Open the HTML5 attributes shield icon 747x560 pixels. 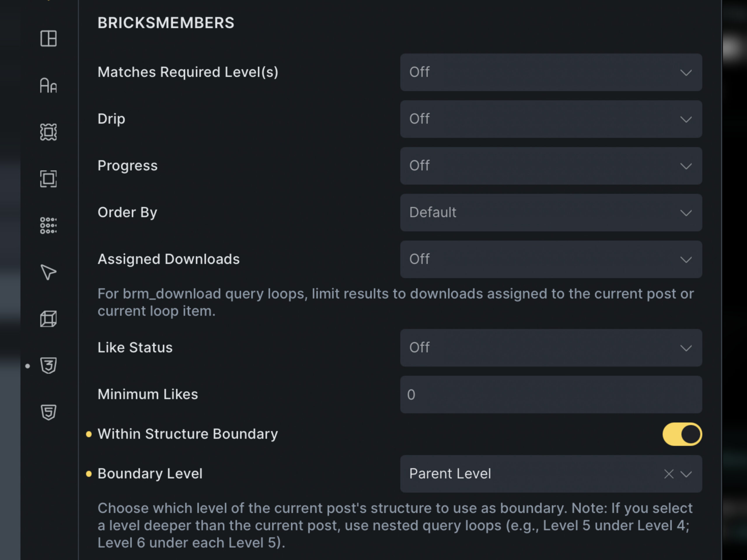point(48,412)
